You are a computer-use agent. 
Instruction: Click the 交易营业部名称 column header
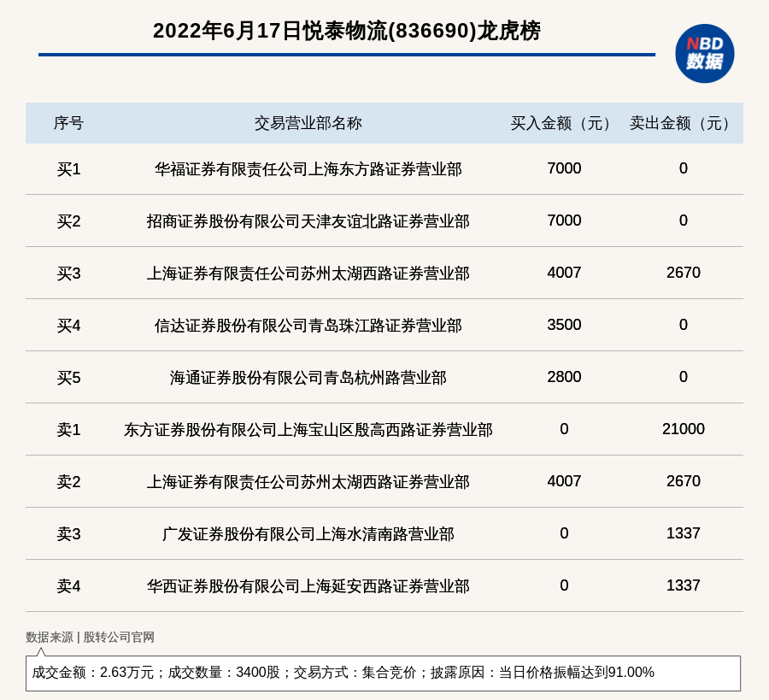tap(308, 123)
